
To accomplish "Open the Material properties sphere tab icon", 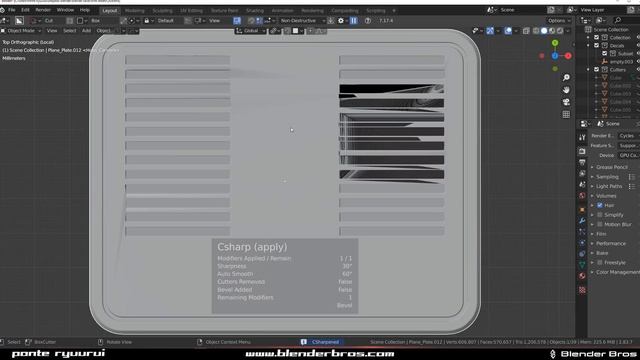I will 582,276.
